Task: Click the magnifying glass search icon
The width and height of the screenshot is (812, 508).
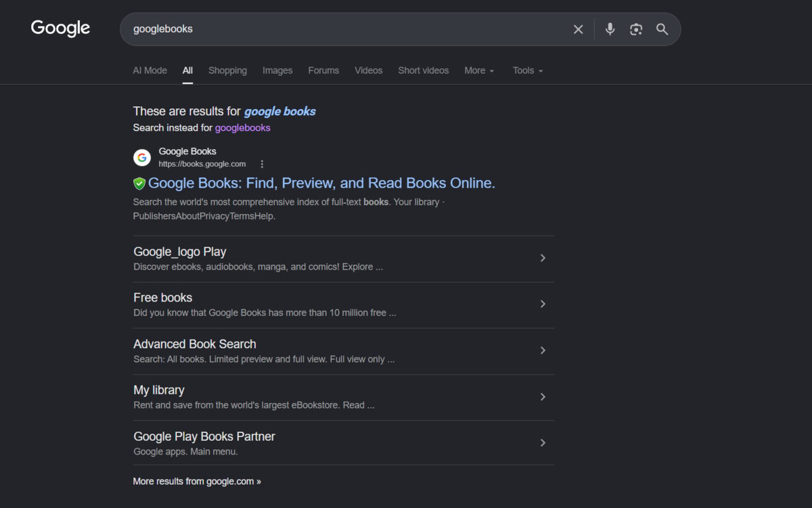Action: click(662, 29)
